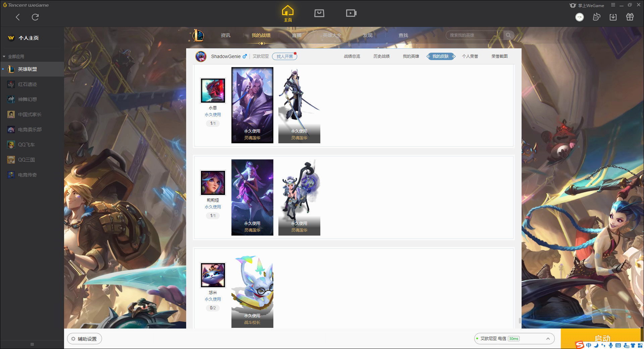Select 电竞传奇 in the sidebar
Viewport: 644px width, 349px height.
tap(32, 175)
